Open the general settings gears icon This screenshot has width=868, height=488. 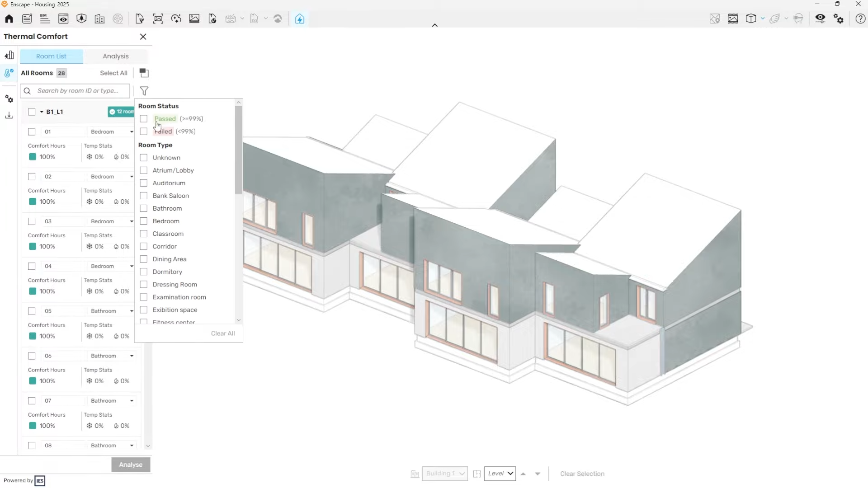[839, 19]
